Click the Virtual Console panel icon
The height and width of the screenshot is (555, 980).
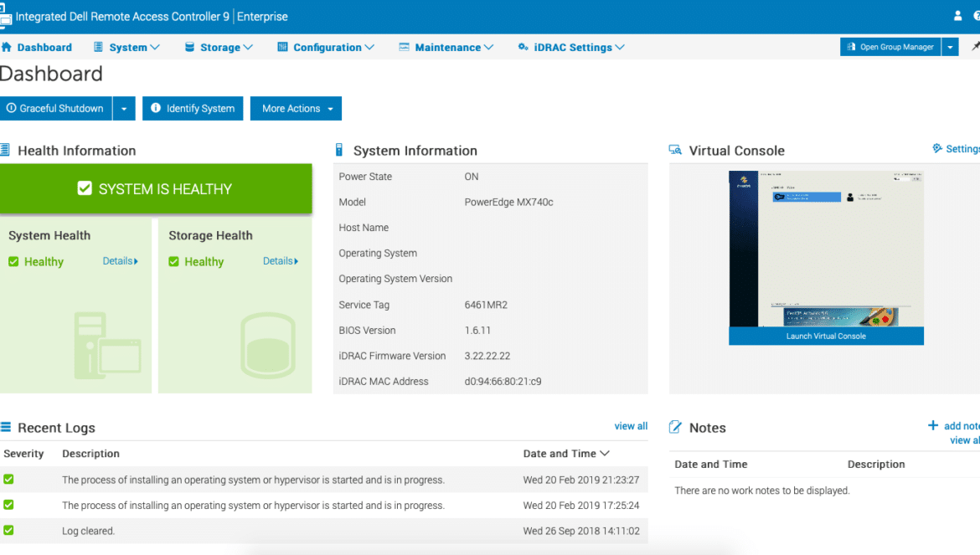675,150
